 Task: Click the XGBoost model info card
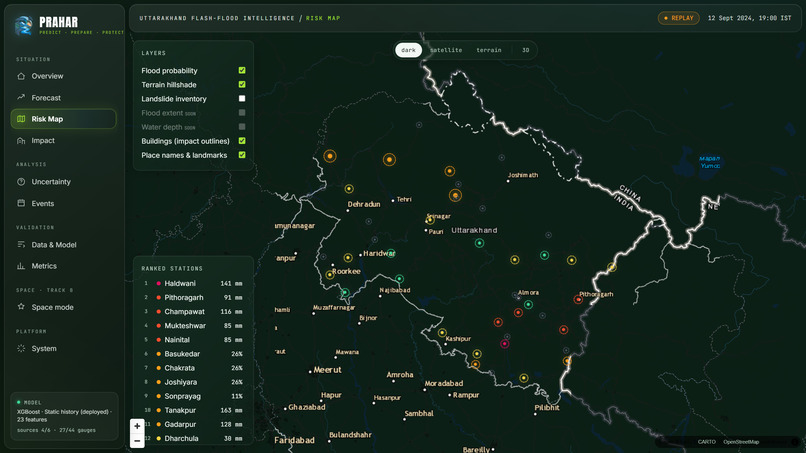(64, 416)
